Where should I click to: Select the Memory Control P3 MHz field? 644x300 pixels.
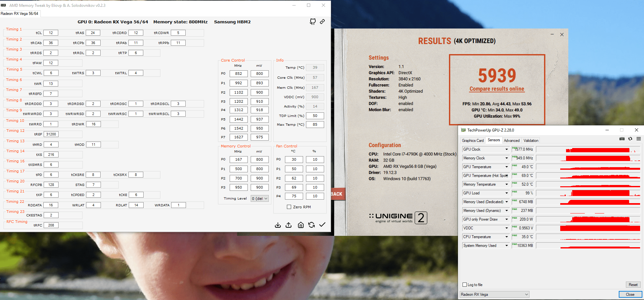tap(239, 187)
